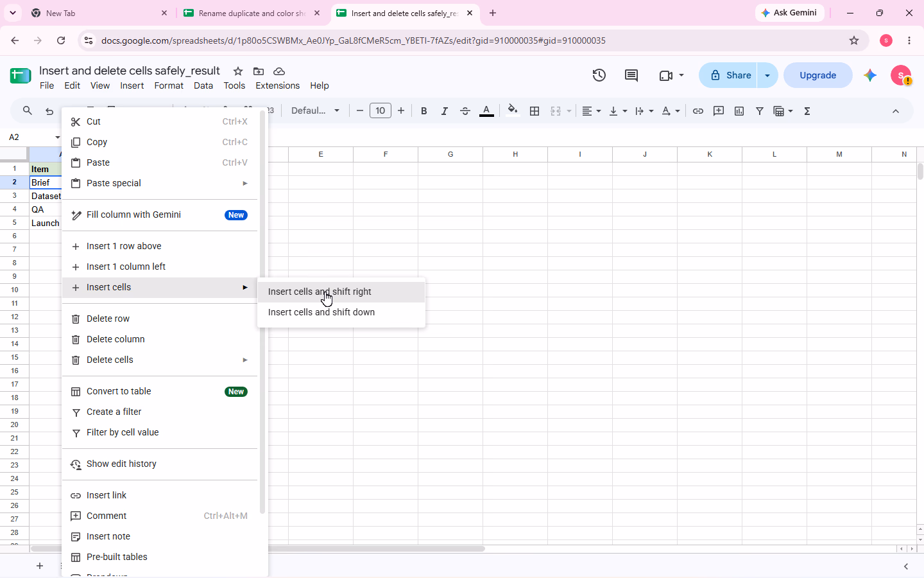The height and width of the screenshot is (578, 924).
Task: Click Filter by cell value
Action: pyautogui.click(x=160, y=432)
